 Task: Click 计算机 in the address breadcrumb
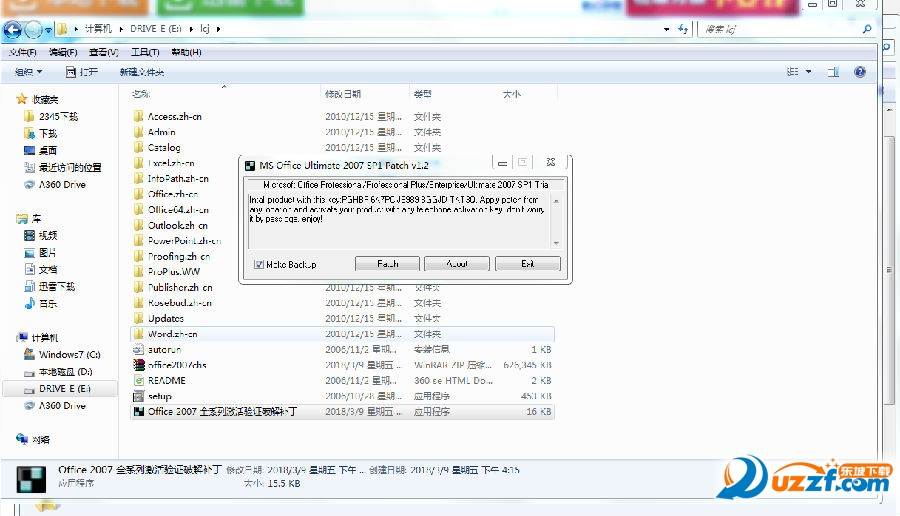coord(98,29)
